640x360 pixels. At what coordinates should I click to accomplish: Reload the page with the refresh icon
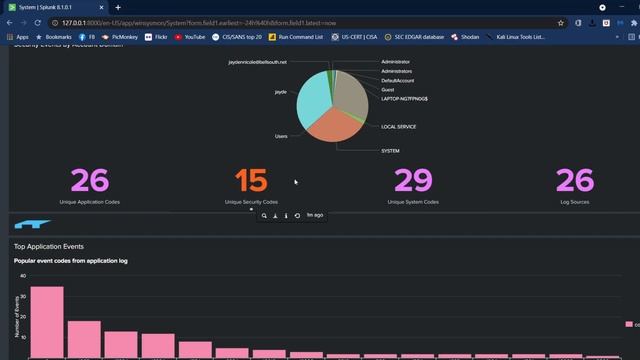click(x=38, y=23)
